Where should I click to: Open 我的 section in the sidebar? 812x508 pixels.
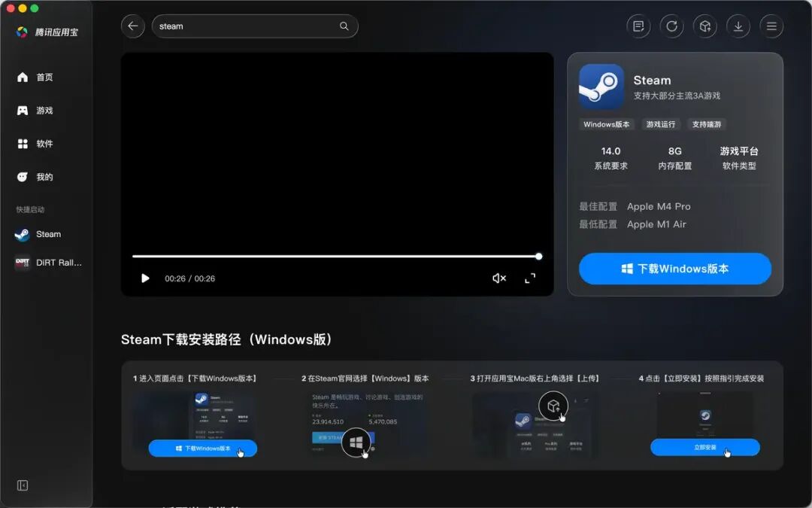click(35, 177)
